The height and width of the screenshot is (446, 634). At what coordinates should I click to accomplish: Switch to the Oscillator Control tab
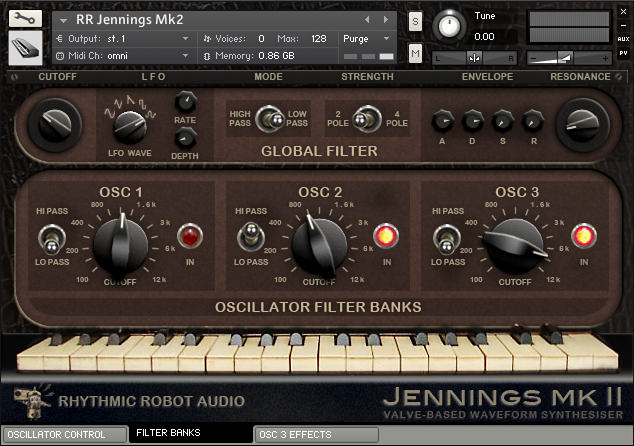tap(65, 435)
